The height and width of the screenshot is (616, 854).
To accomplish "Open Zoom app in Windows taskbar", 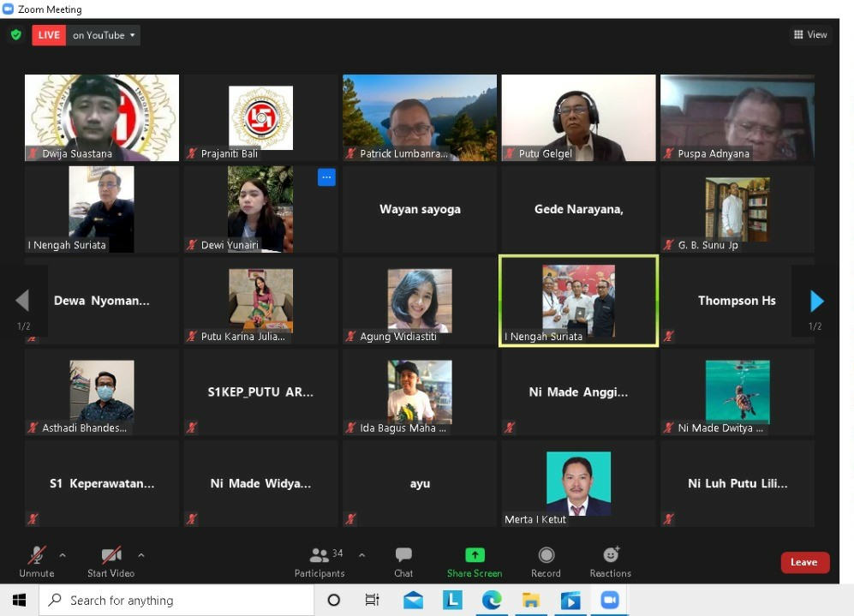I will (610, 601).
